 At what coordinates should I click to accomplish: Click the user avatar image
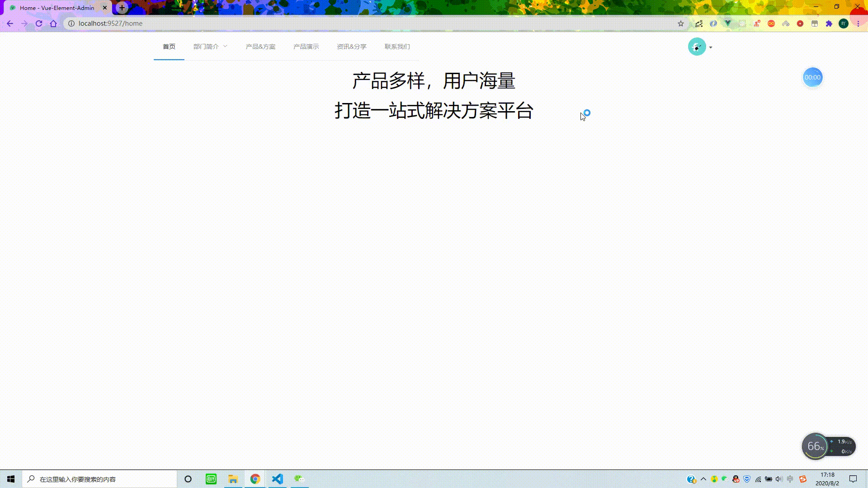[x=697, y=47]
